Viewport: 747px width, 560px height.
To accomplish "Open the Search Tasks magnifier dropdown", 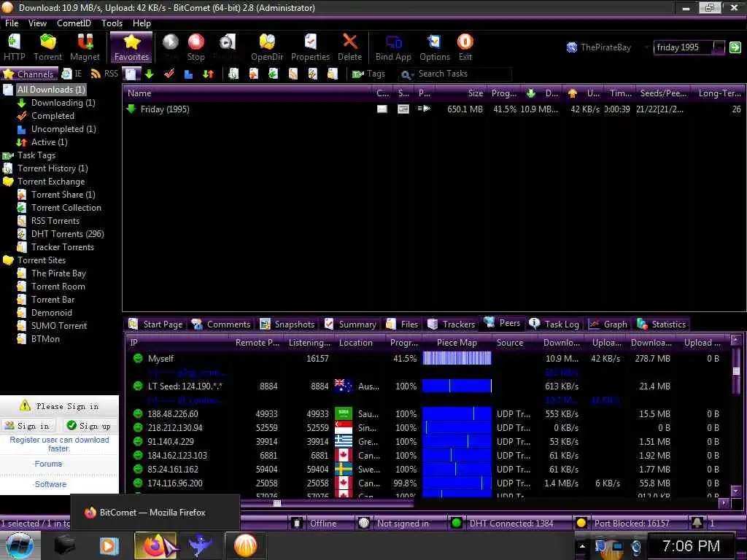I will (407, 75).
